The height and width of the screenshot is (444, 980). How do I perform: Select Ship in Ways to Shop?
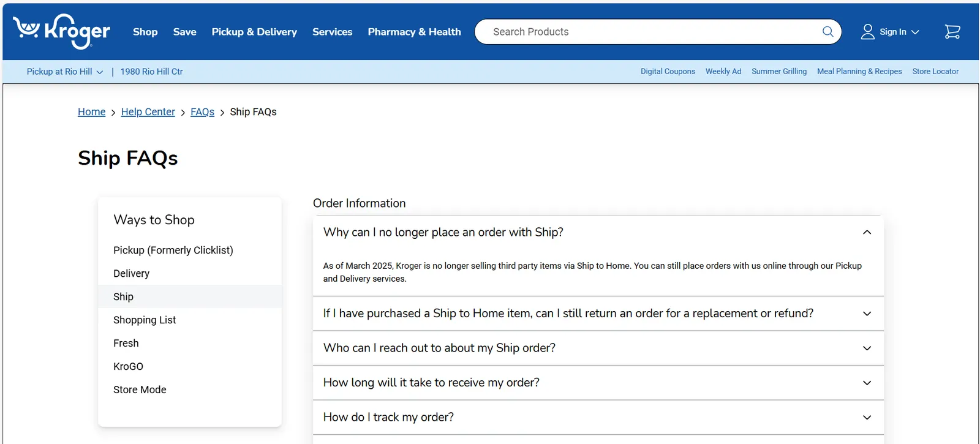(190, 297)
